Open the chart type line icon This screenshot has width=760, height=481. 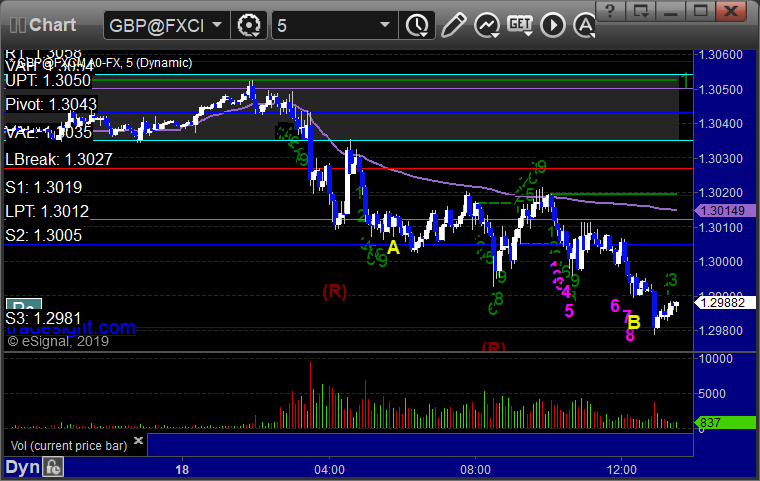coord(487,25)
